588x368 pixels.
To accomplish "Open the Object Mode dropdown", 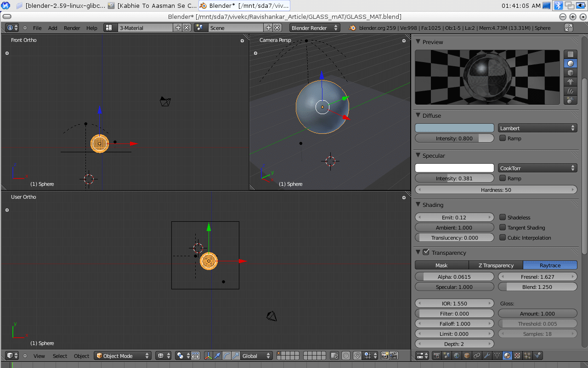I will point(123,356).
